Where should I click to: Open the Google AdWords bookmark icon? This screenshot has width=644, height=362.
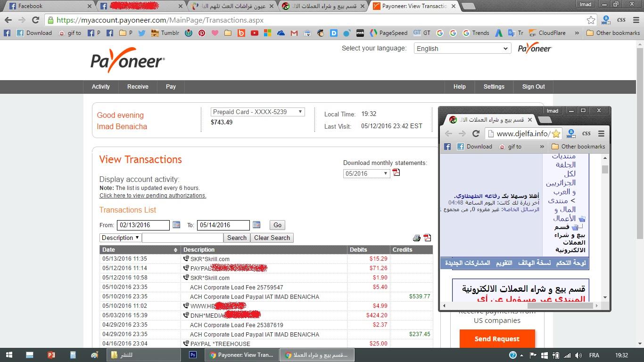point(499,33)
